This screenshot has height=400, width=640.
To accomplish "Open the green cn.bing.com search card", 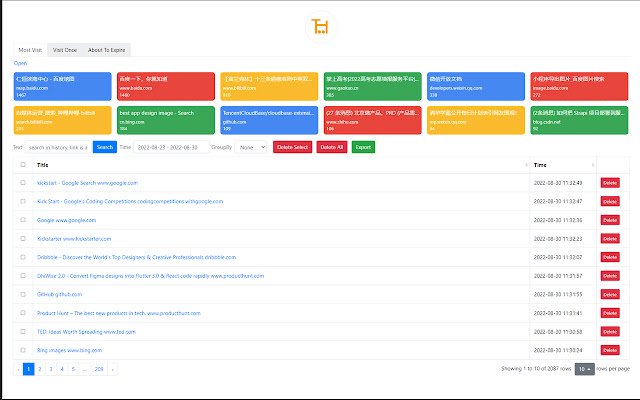I will click(166, 120).
